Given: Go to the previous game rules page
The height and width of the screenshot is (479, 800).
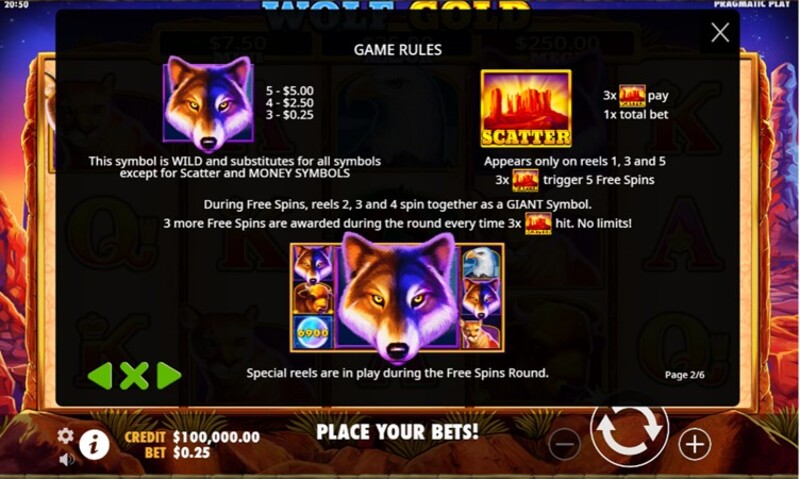Looking at the screenshot, I should click(100, 376).
